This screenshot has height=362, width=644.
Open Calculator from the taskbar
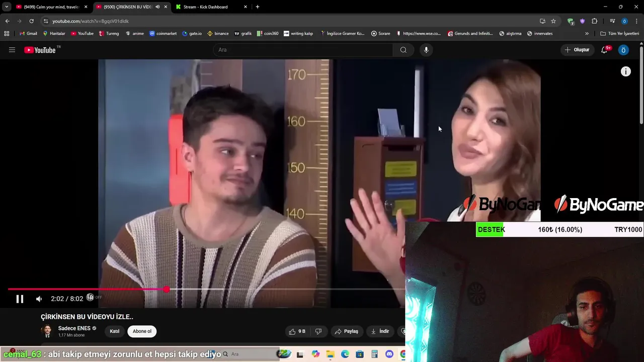374,354
